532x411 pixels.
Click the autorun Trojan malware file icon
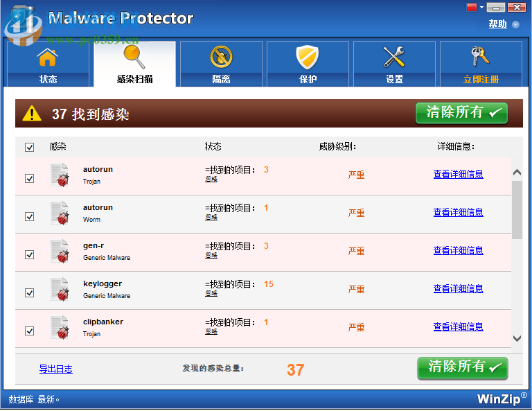point(60,175)
